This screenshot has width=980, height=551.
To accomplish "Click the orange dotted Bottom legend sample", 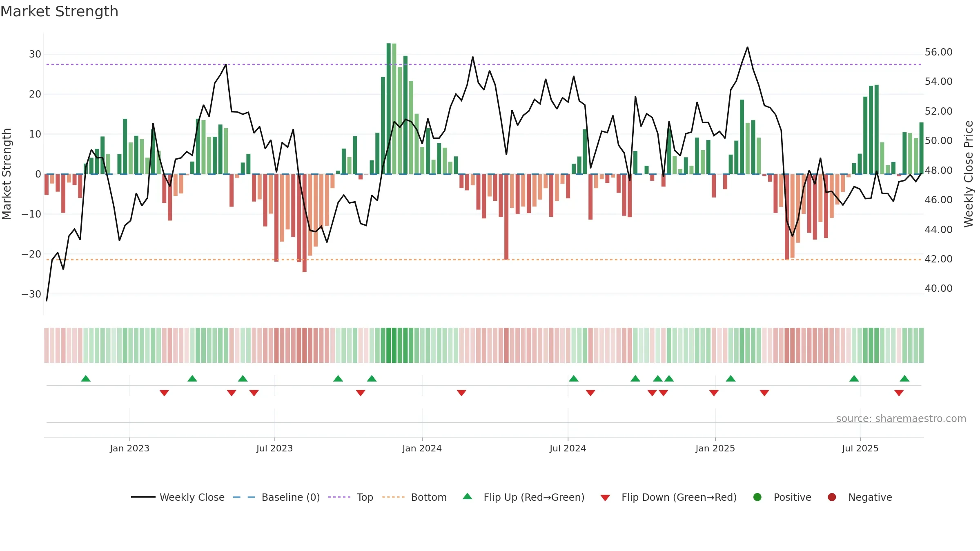I will 393,497.
